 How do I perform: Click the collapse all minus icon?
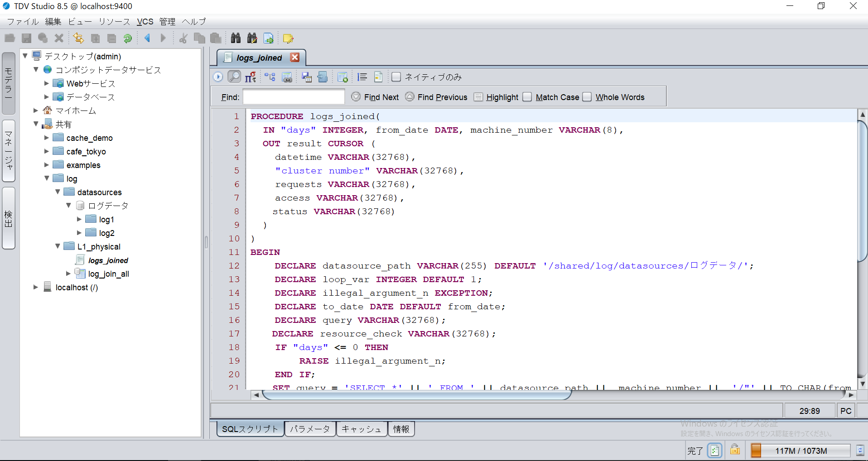click(111, 38)
